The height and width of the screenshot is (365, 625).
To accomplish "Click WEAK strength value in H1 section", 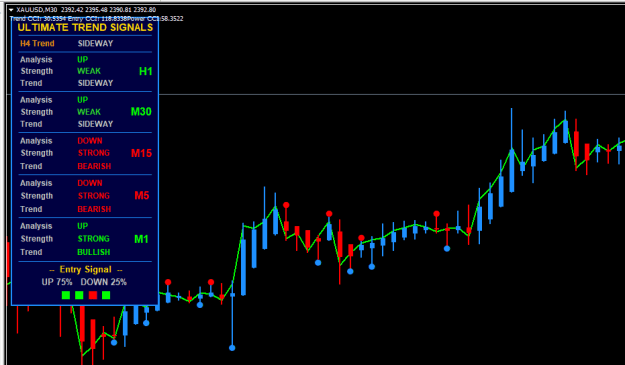I will (x=89, y=71).
